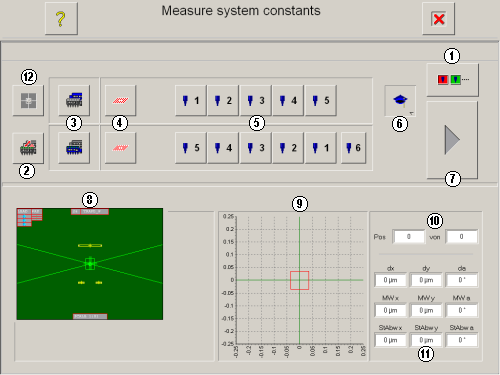Select the red and green nozzle selection button
The height and width of the screenshot is (375, 500).
(452, 80)
